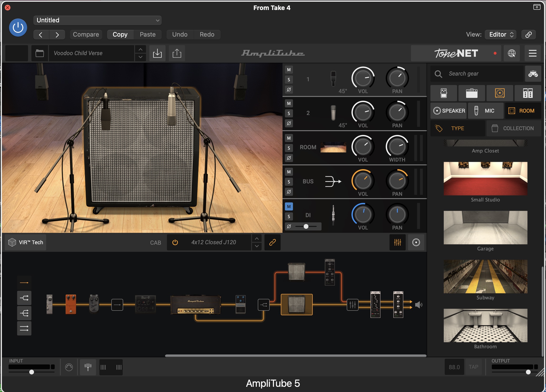
Task: Toggle the cab link chain icon
Action: (272, 242)
